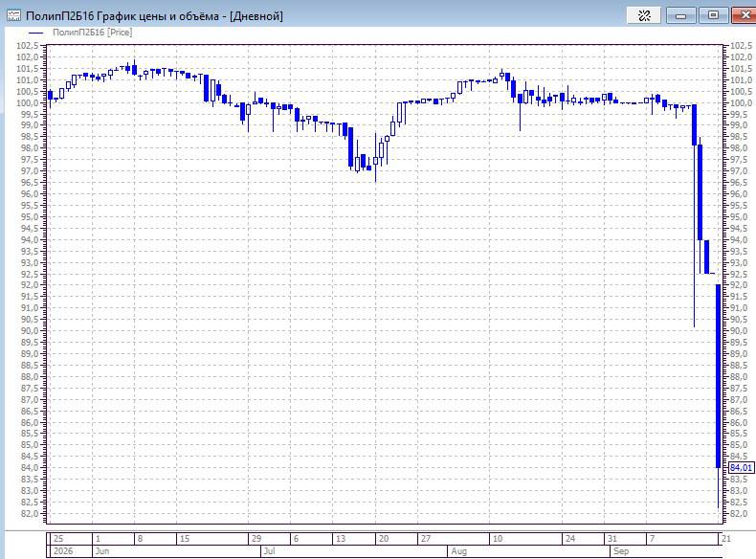The height and width of the screenshot is (559, 756).
Task: Click the date 25 on time axis
Action: (58, 538)
